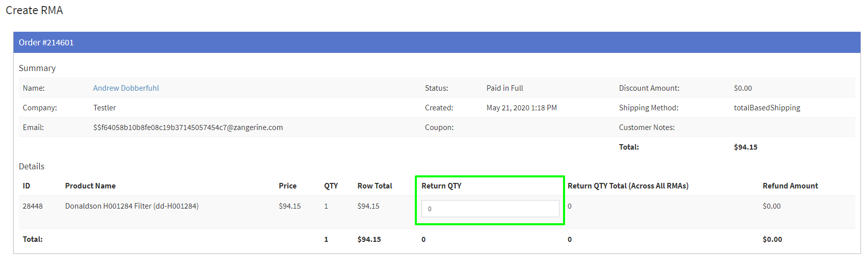Click the Row Total column header
This screenshot has height=257, width=868.
375,186
